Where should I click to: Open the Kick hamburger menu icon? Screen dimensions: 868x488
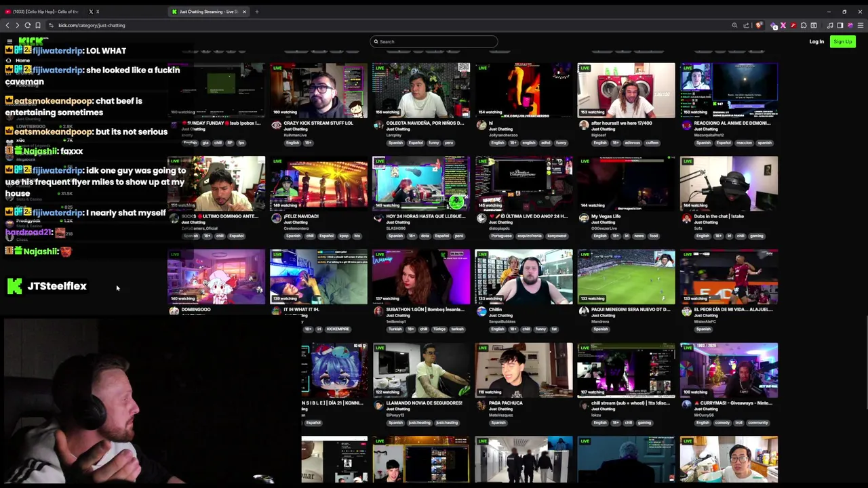coord(9,41)
